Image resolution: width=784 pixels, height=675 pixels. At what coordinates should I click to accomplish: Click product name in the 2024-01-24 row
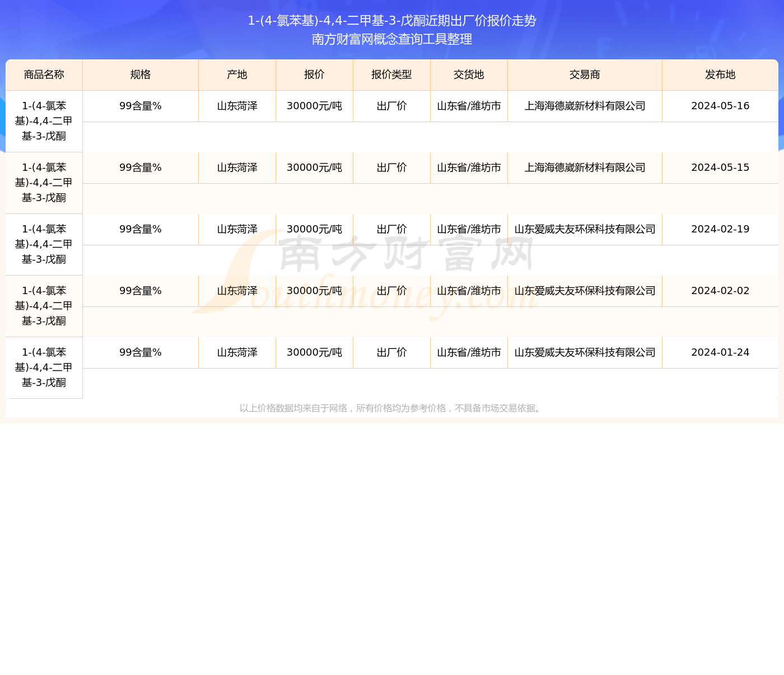pyautogui.click(x=44, y=367)
